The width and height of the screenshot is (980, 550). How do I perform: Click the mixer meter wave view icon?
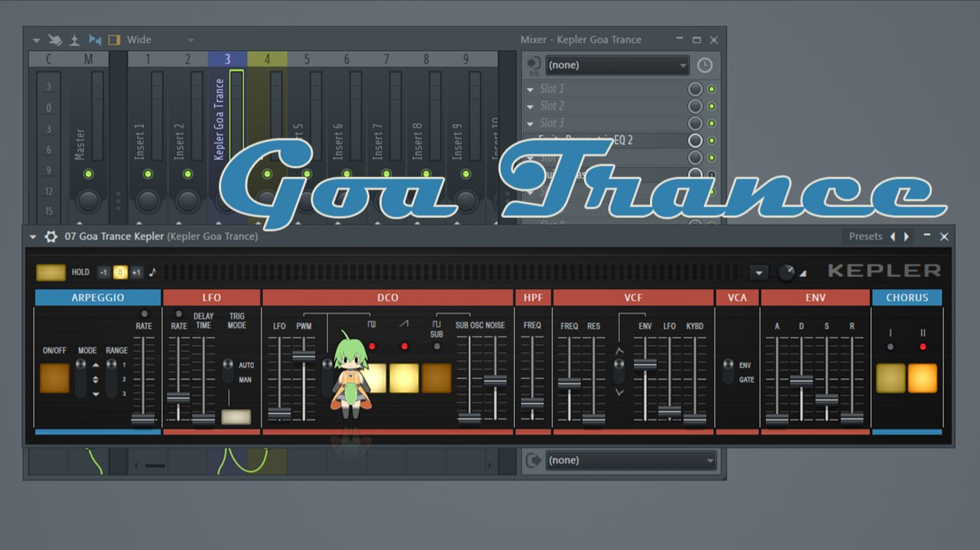[75, 39]
